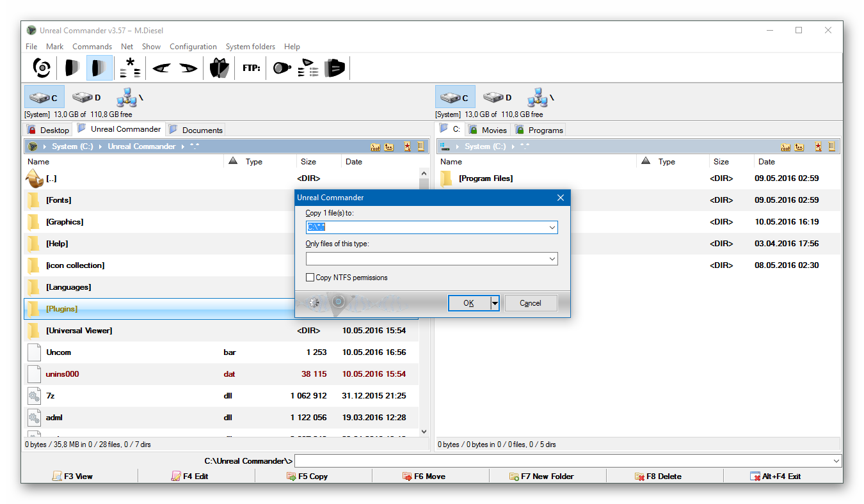Switch to the Movies tab
864x504 pixels.
[x=488, y=130]
